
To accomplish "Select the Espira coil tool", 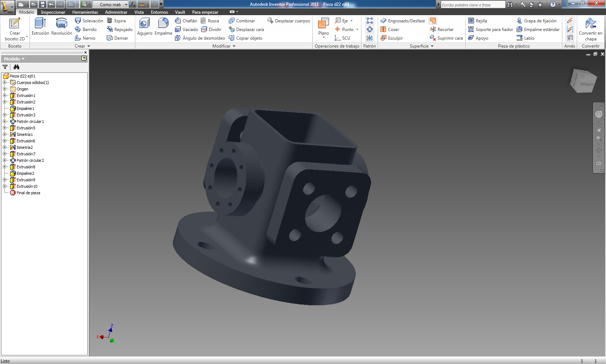I will click(x=116, y=21).
